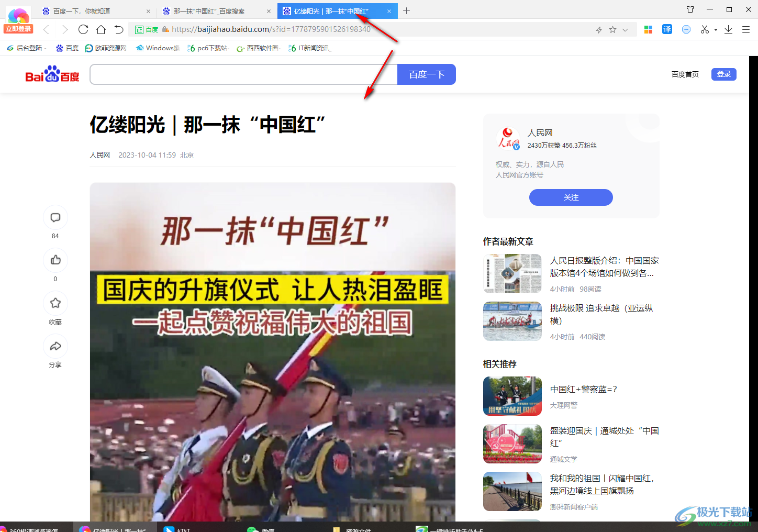
Task: Open the 后台登陆 bookmark
Action: [25, 48]
